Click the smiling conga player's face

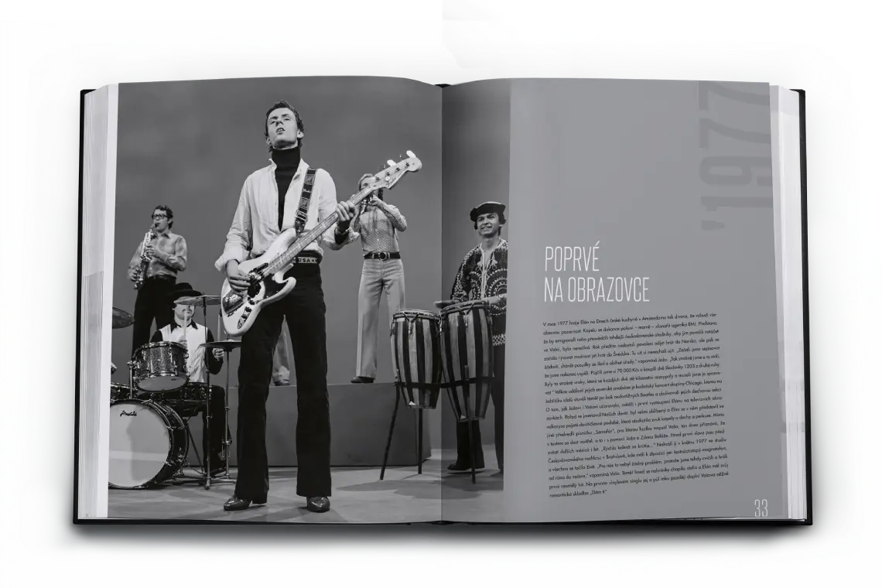click(487, 225)
